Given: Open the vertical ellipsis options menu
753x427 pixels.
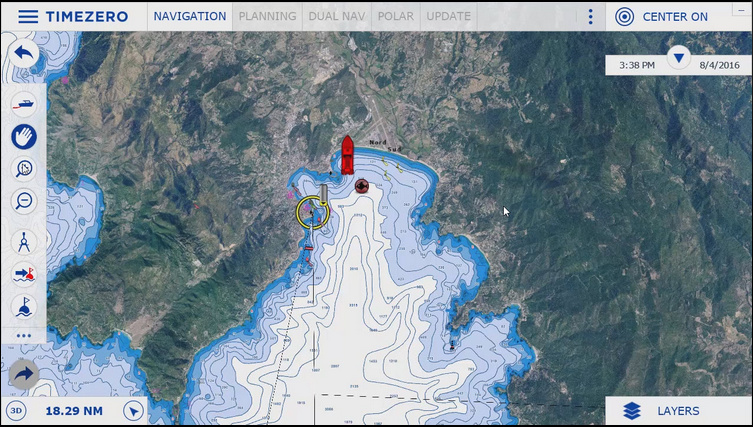Looking at the screenshot, I should pos(591,17).
